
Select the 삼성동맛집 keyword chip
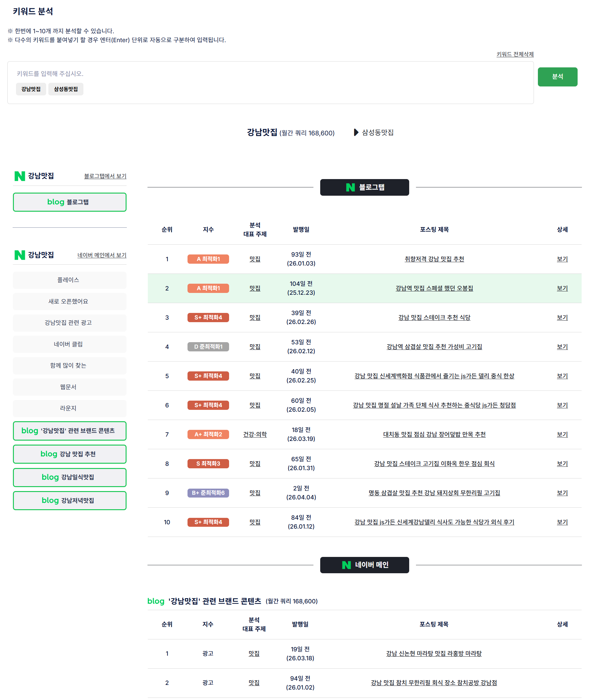click(x=66, y=89)
